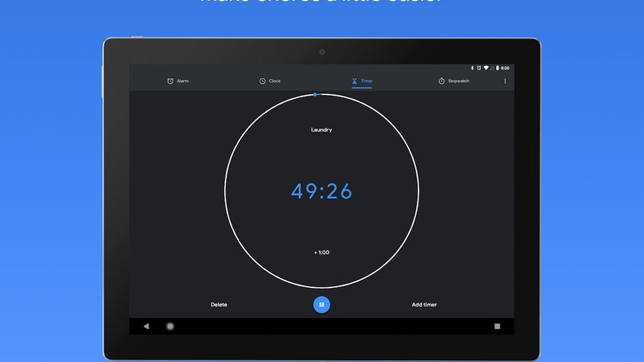The width and height of the screenshot is (644, 362).
Task: Select the hourglass Timer icon
Action: [x=354, y=81]
